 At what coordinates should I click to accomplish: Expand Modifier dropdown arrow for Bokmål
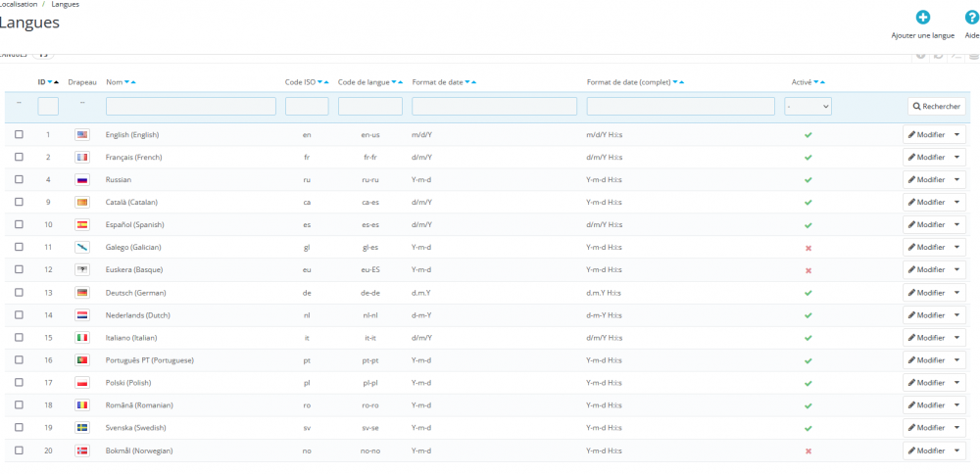956,450
